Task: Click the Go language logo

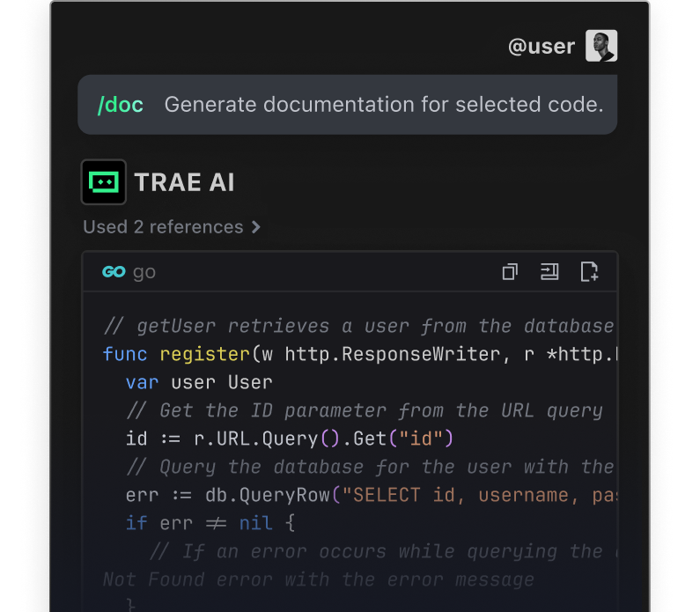Action: [x=114, y=272]
